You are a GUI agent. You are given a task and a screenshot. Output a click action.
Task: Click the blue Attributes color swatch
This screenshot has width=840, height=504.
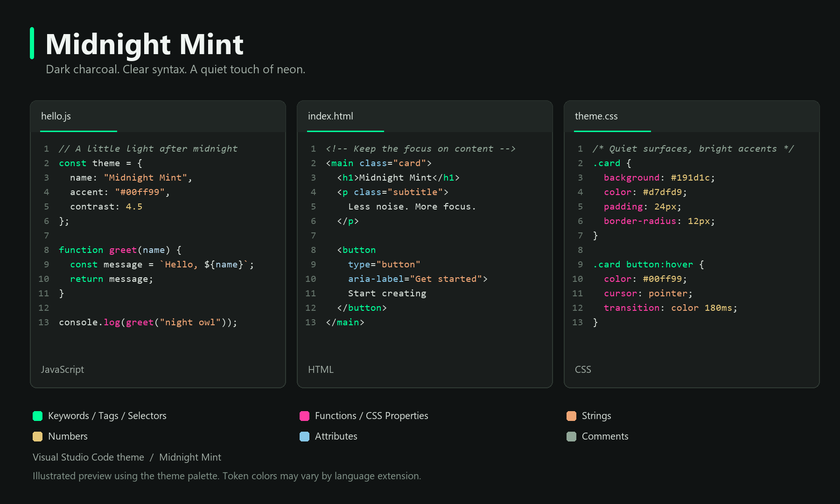305,436
